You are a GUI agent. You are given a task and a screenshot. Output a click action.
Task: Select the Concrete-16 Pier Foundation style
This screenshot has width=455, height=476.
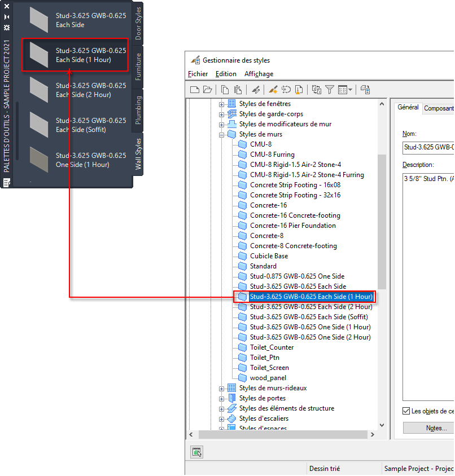click(x=292, y=226)
